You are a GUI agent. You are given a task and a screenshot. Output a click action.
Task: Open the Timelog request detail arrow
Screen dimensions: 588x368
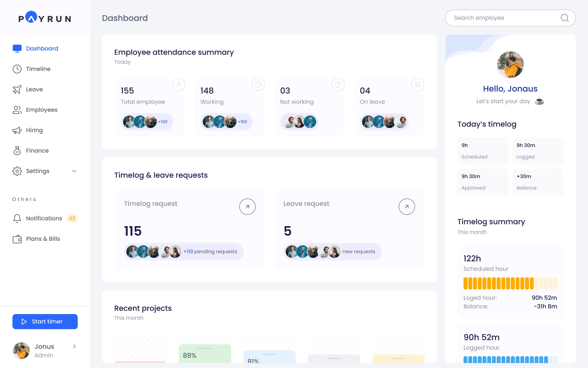pos(247,206)
